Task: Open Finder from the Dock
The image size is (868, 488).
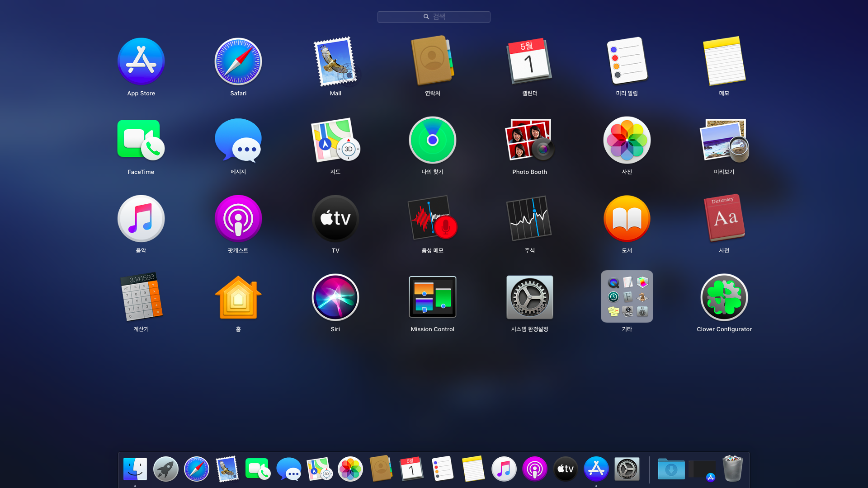Action: click(x=135, y=469)
